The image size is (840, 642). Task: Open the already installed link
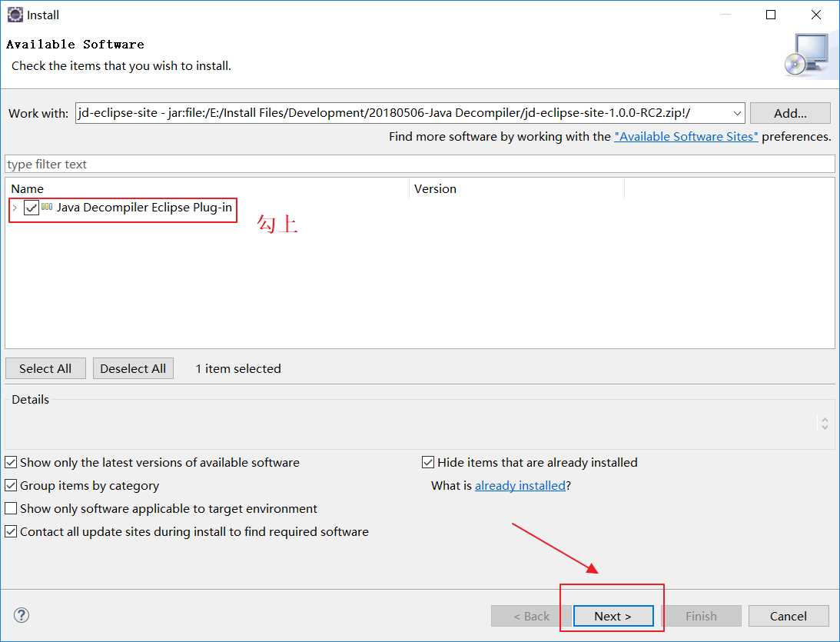coord(520,485)
